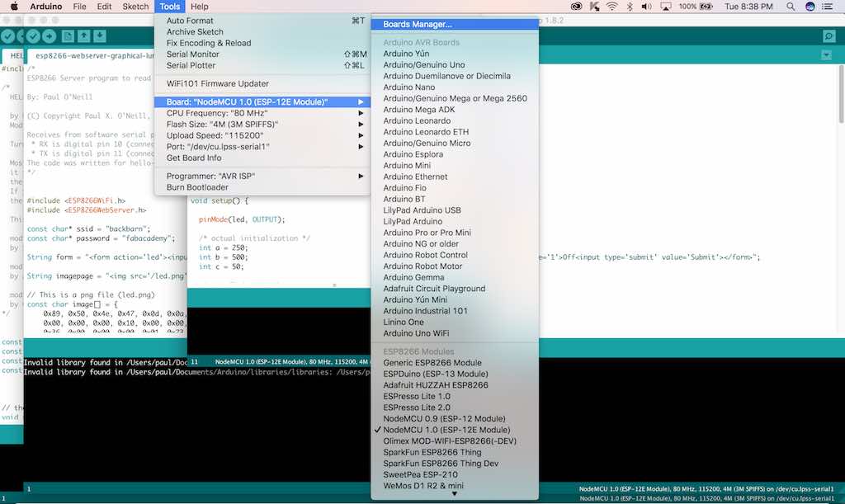Open the tab options arrow below Serial Monitor
845x504 pixels.
(x=826, y=55)
